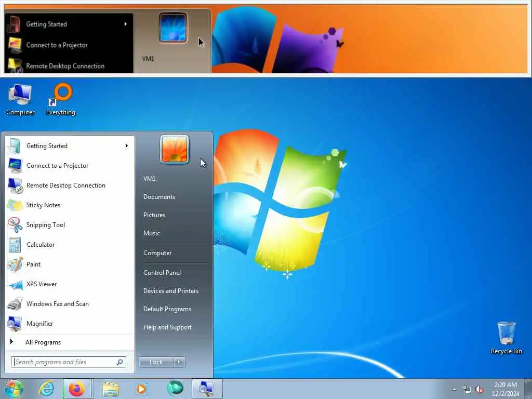Open Devices and Printers
Viewport: 532px width, 399px height.
click(170, 291)
